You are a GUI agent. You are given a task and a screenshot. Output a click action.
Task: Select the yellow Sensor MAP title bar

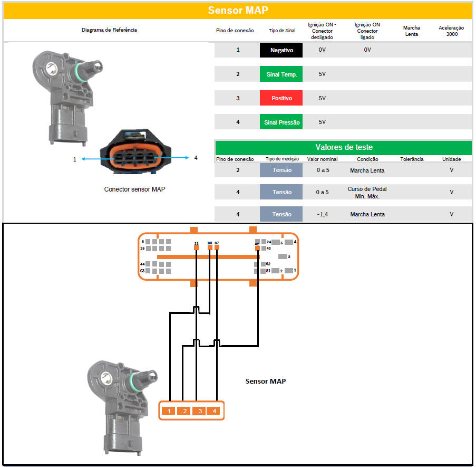tap(238, 11)
